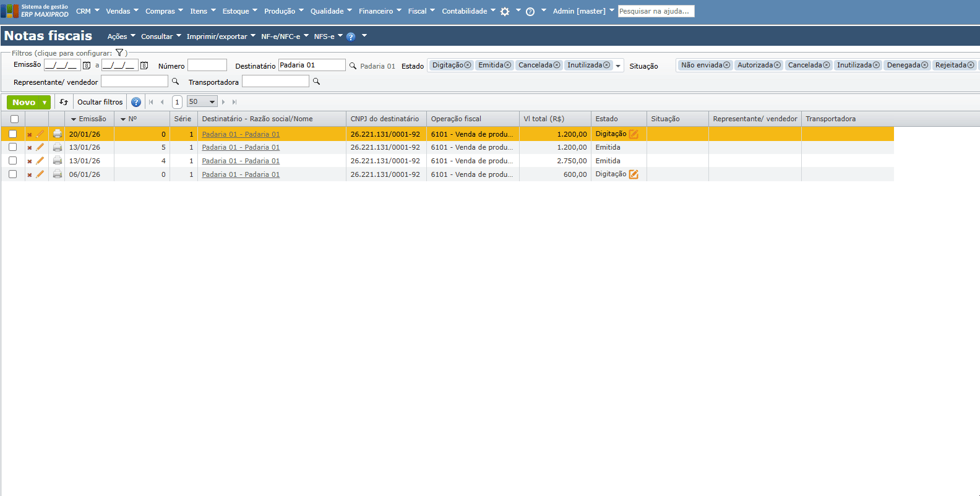980x496 pixels.
Task: Click the Destinatário input containing Padaria 01
Action: click(x=312, y=65)
